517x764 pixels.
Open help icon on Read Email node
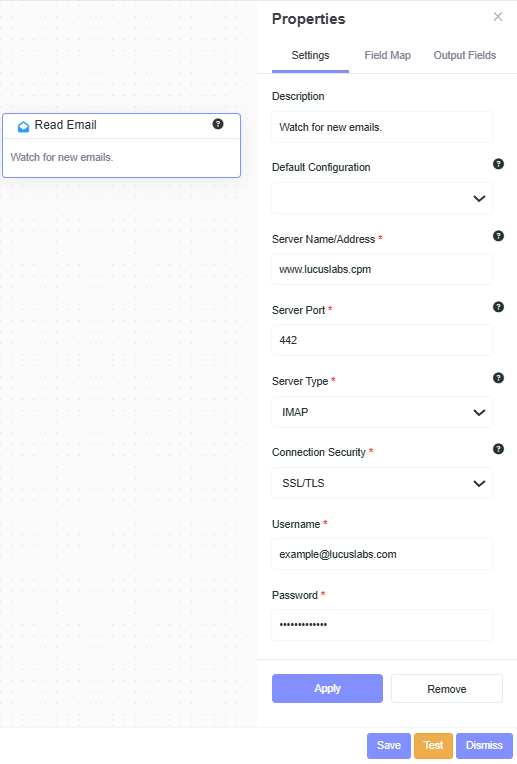(x=218, y=124)
